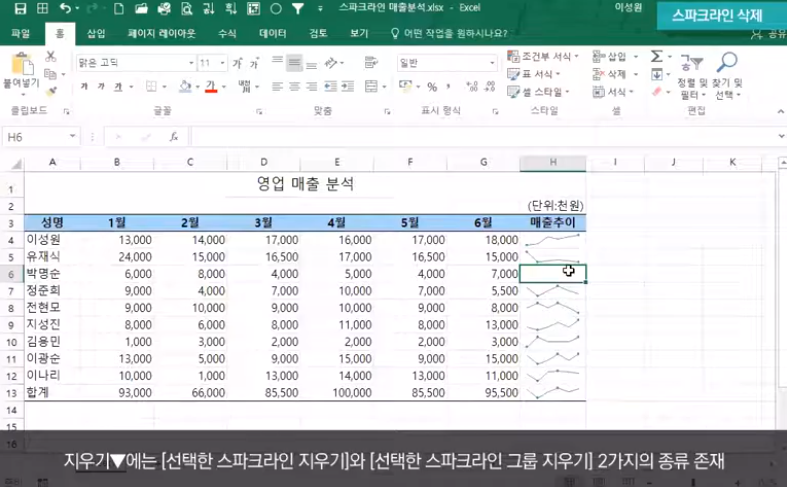The height and width of the screenshot is (487, 787).
Task: Click the column H header
Action: tap(553, 162)
